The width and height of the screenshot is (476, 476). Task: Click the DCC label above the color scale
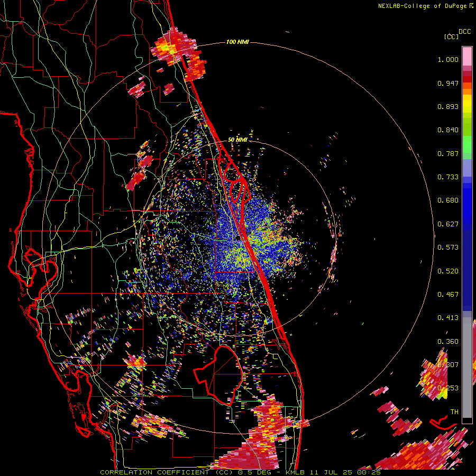click(464, 32)
